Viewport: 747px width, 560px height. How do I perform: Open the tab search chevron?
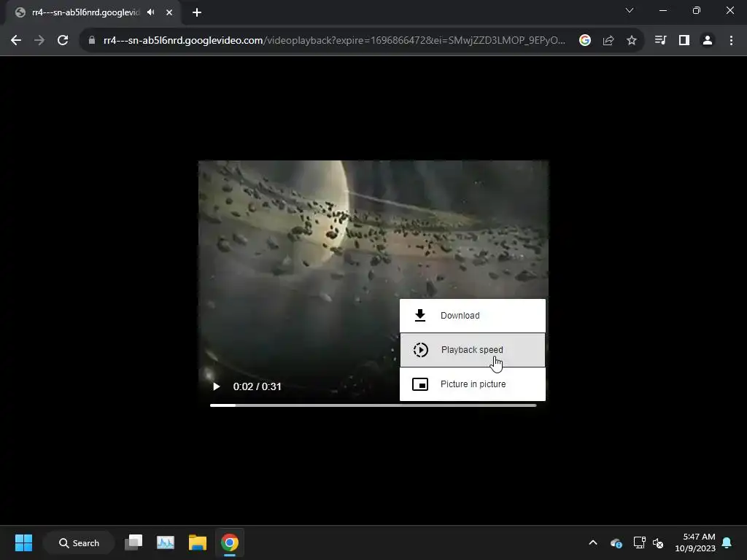point(630,10)
